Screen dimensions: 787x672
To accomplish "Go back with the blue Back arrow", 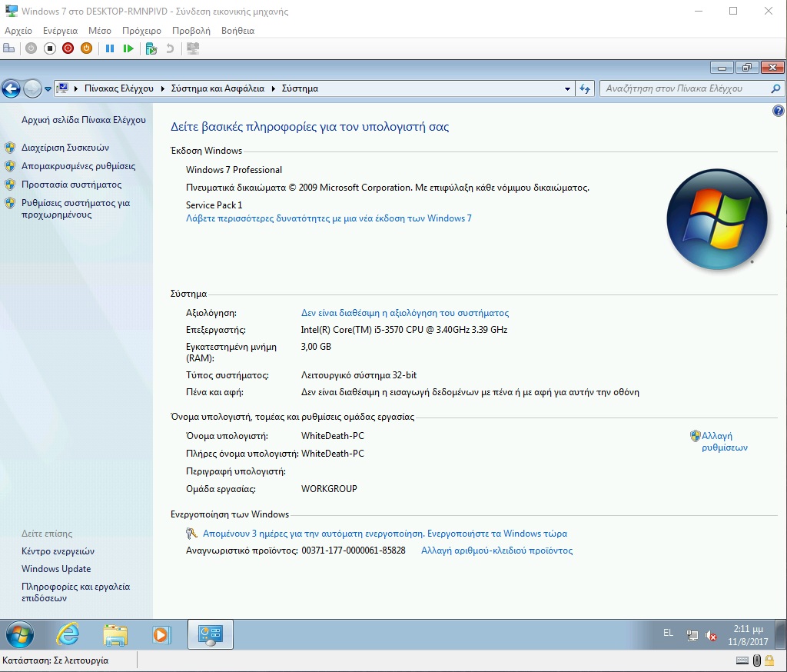I will pos(11,89).
